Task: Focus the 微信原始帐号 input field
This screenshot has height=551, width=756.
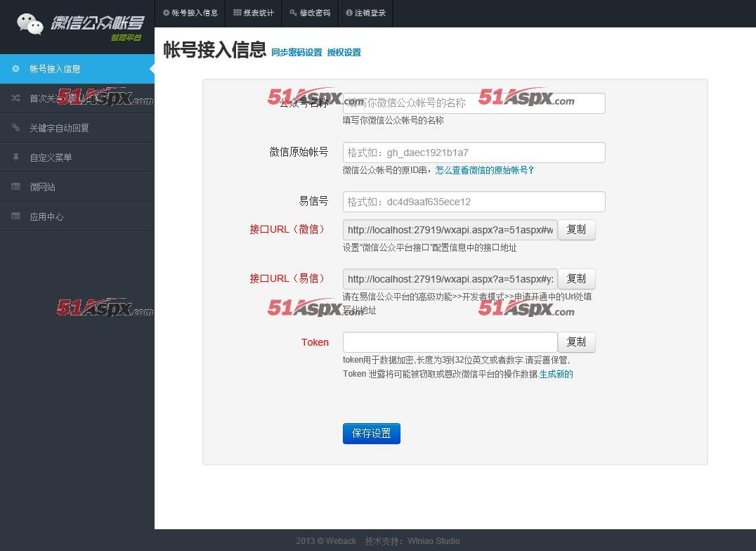Action: [474, 153]
